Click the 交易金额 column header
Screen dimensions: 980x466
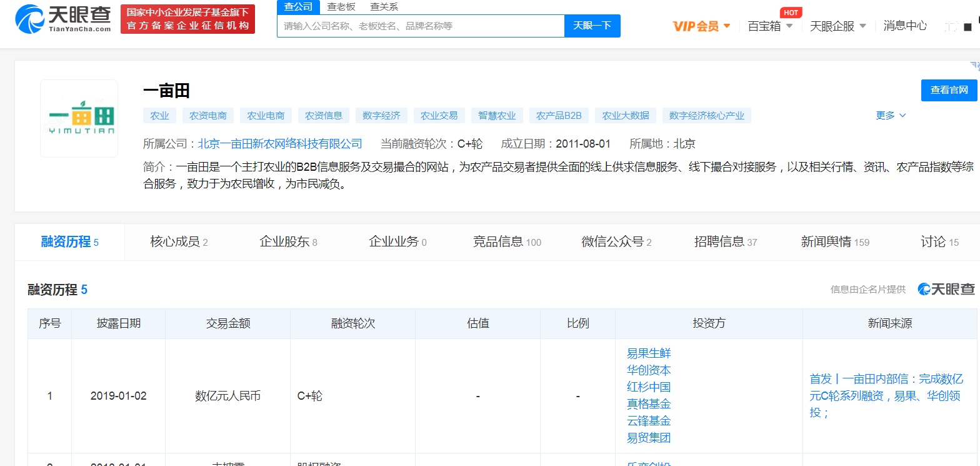pos(228,323)
